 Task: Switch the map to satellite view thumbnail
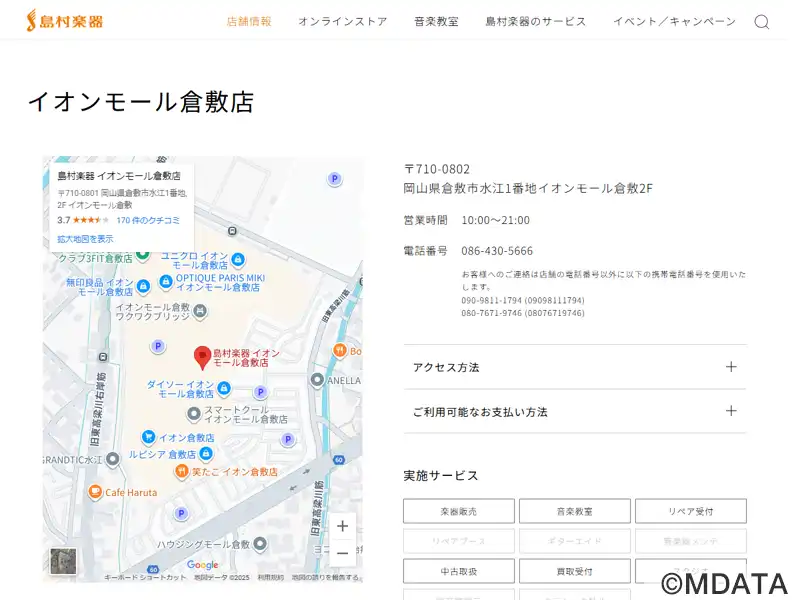[63, 561]
